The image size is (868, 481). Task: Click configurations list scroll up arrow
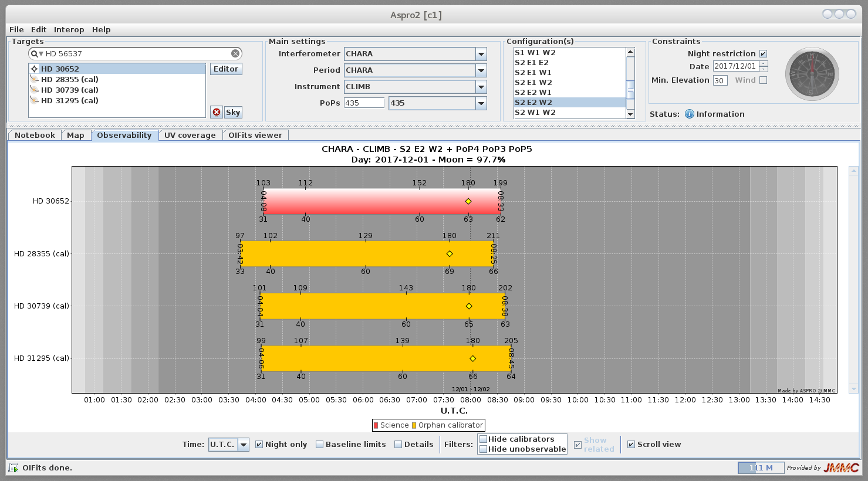click(630, 52)
